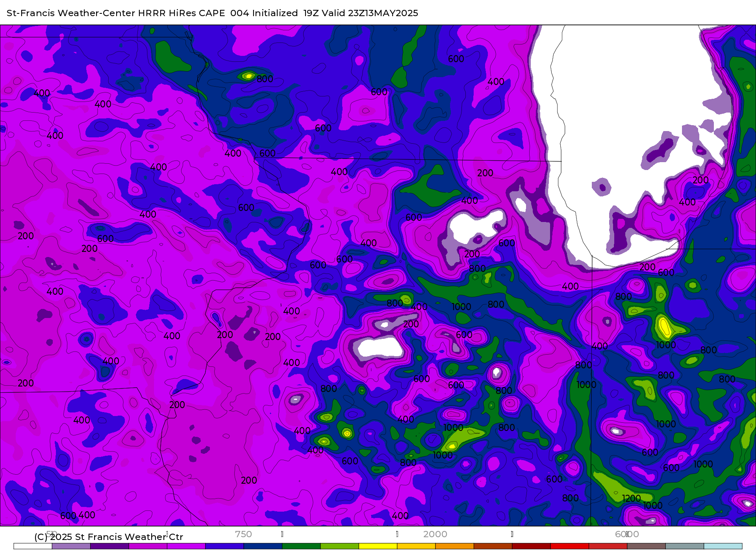This screenshot has height=551, width=756.
Task: Pick the dark maroon red legend swatch
Action: click(531, 546)
